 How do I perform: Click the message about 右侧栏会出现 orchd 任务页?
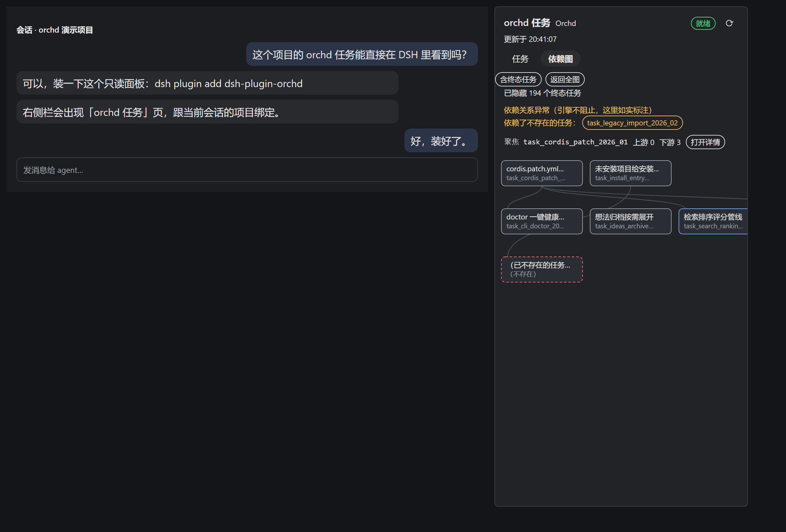click(207, 112)
